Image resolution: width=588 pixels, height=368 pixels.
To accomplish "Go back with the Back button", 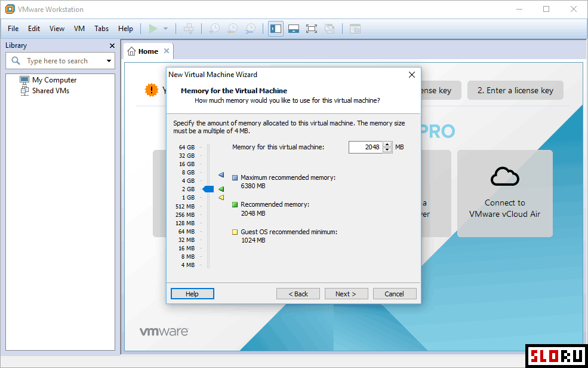I will [298, 294].
